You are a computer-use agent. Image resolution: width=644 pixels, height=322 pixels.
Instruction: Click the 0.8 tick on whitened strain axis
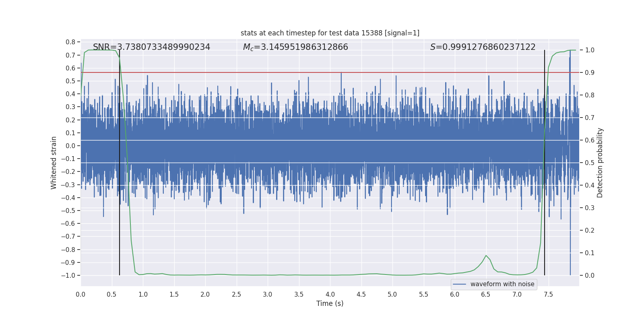click(x=70, y=42)
